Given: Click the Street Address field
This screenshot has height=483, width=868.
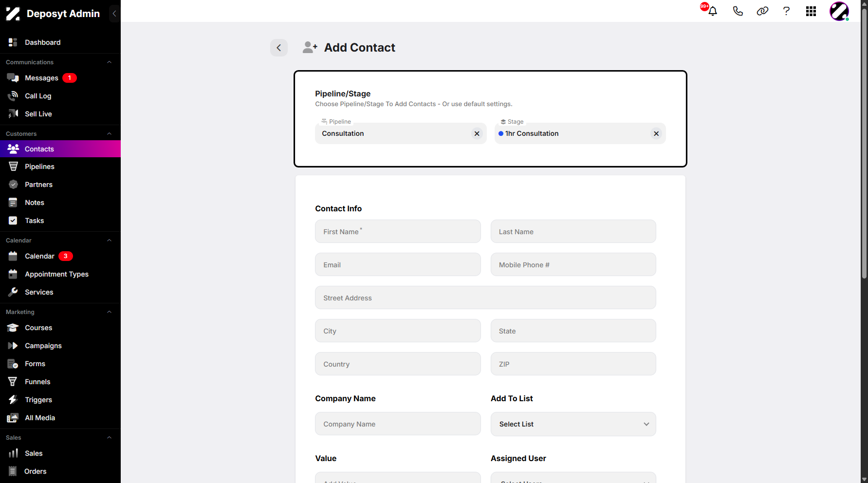Looking at the screenshot, I should [485, 297].
